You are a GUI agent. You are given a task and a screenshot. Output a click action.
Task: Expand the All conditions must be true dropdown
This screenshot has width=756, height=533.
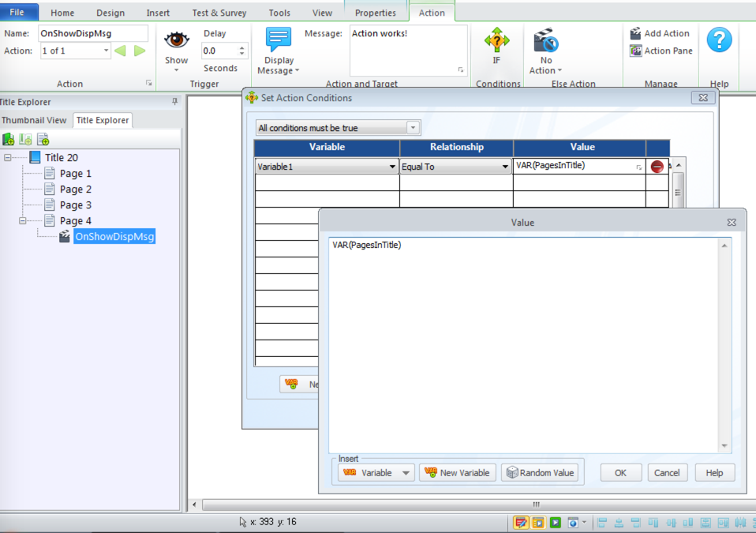[412, 128]
